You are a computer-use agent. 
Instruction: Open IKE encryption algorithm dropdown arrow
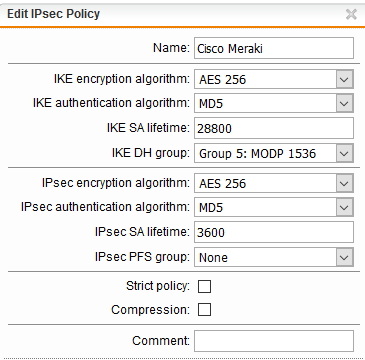[x=344, y=79]
